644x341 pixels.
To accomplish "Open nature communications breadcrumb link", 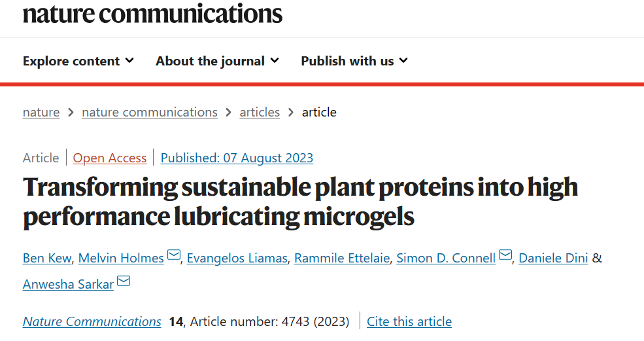I will click(x=150, y=112).
